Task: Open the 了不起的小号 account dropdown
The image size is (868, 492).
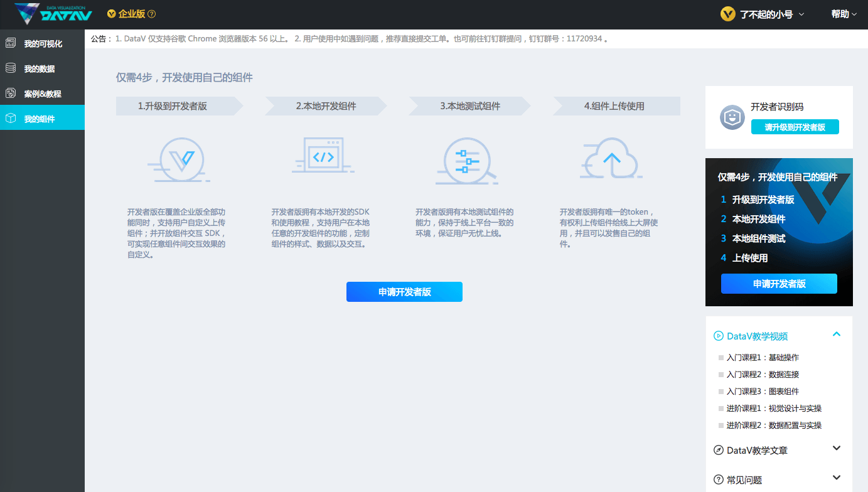Action: point(772,14)
